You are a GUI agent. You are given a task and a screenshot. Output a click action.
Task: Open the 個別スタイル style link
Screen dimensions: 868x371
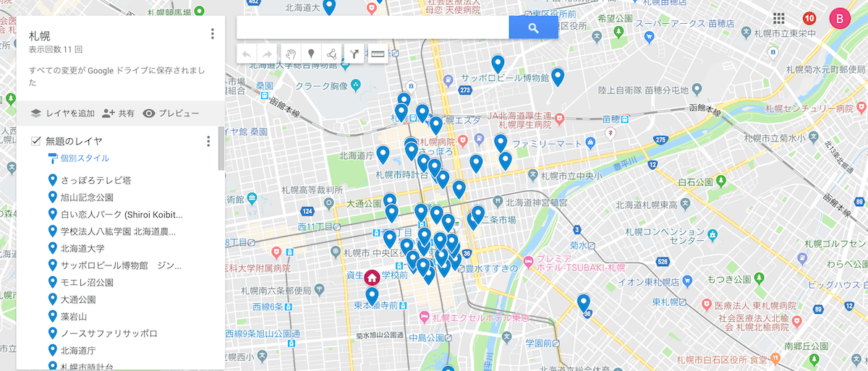coord(85,158)
